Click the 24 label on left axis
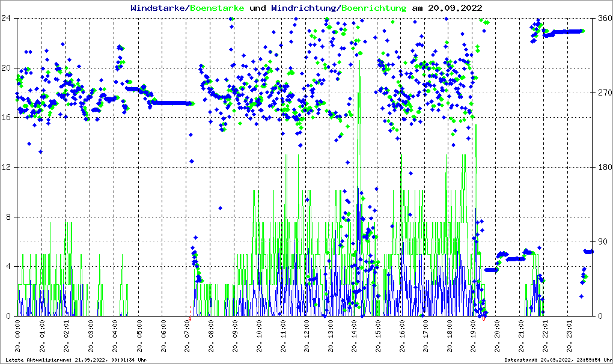 (7, 18)
